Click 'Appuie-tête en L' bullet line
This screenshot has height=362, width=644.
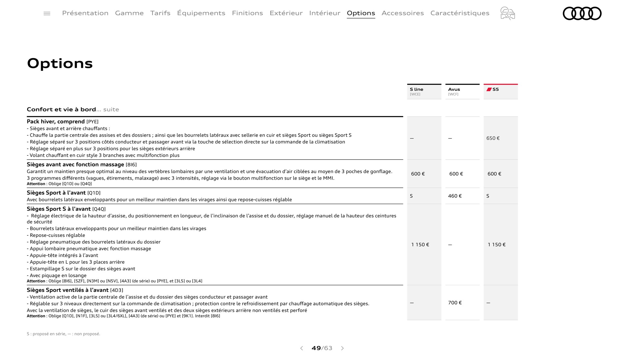click(76, 262)
